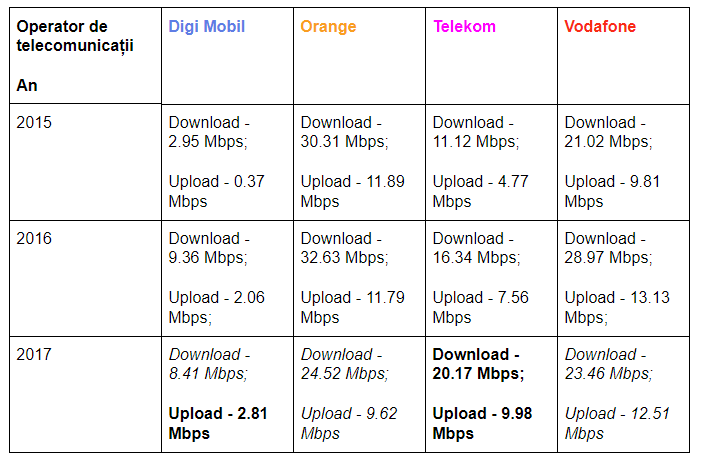Click the Telekom column header

click(x=464, y=27)
